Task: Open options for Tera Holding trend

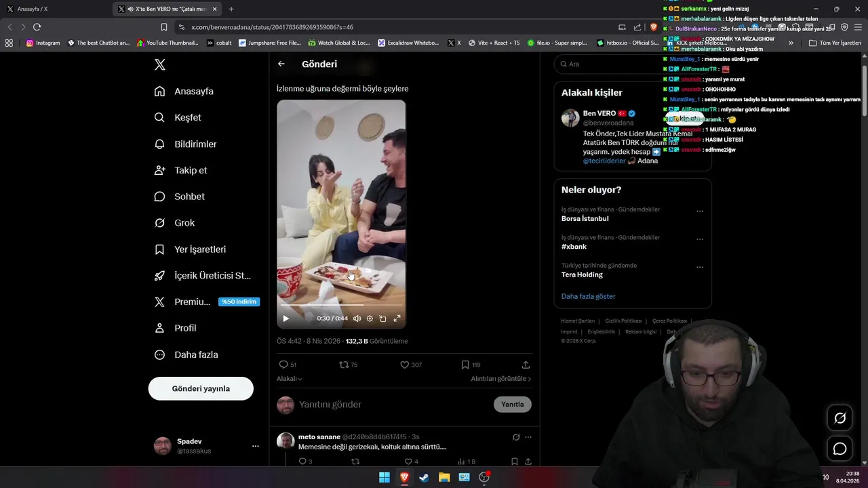Action: [x=700, y=267]
